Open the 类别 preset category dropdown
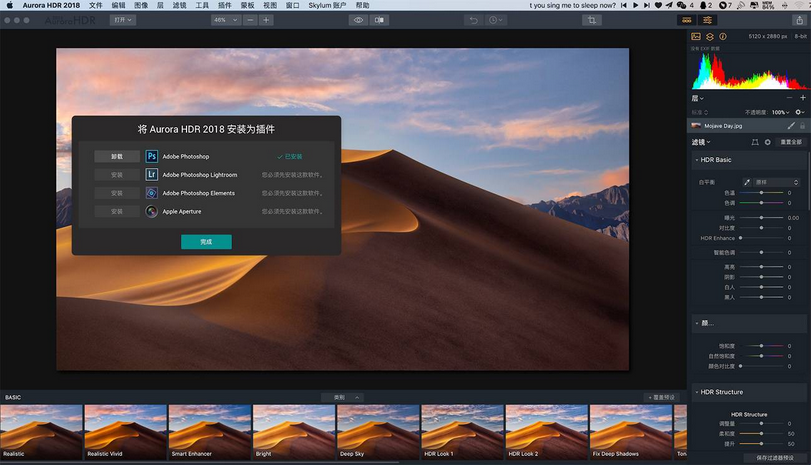Image resolution: width=812 pixels, height=466 pixels. [x=342, y=397]
